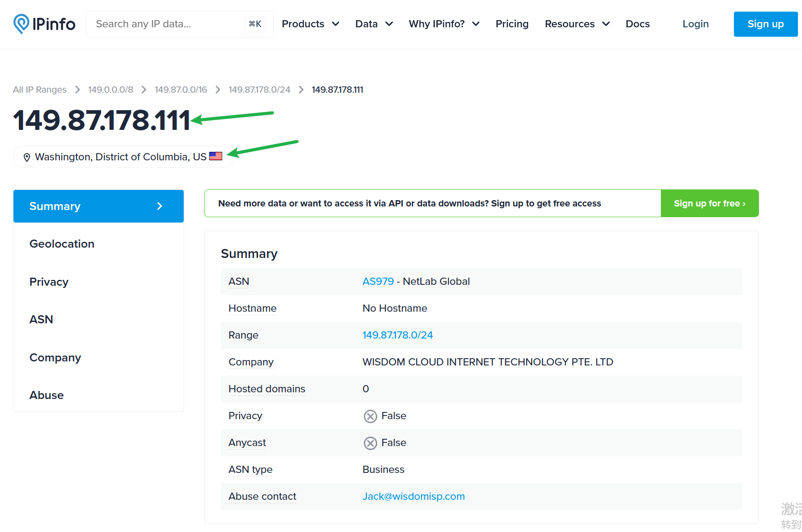Go to All IP Ranges breadcrumb
The image size is (802, 532).
point(39,90)
